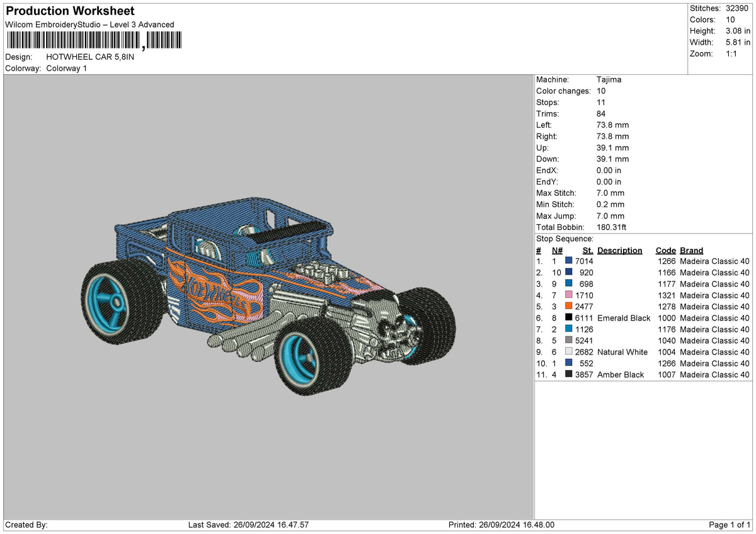Click the 'Colorway 1' value
The width and height of the screenshot is (756, 534).
67,68
